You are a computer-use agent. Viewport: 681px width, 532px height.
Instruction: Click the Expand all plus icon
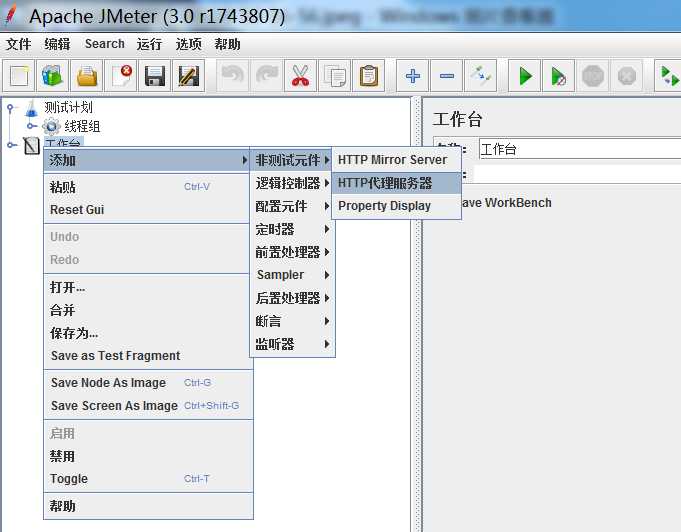[x=413, y=76]
